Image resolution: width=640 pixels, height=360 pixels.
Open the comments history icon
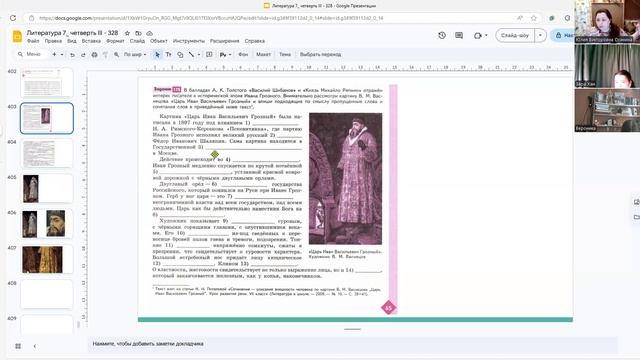[x=459, y=36]
